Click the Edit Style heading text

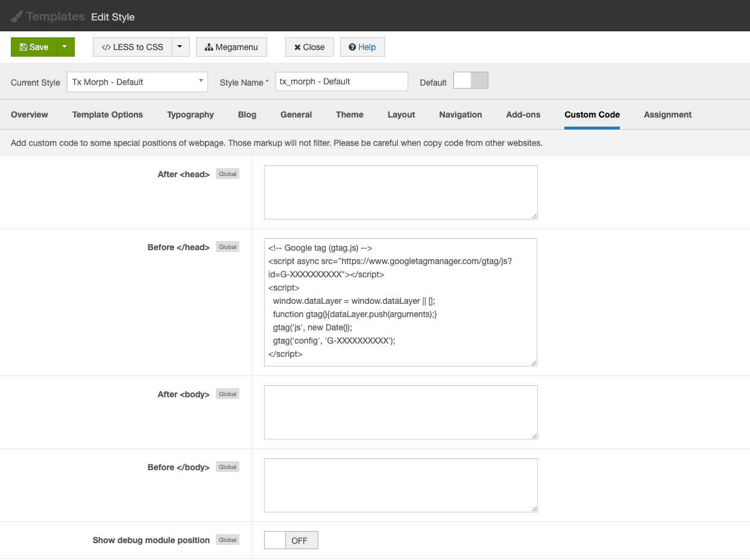pos(113,17)
